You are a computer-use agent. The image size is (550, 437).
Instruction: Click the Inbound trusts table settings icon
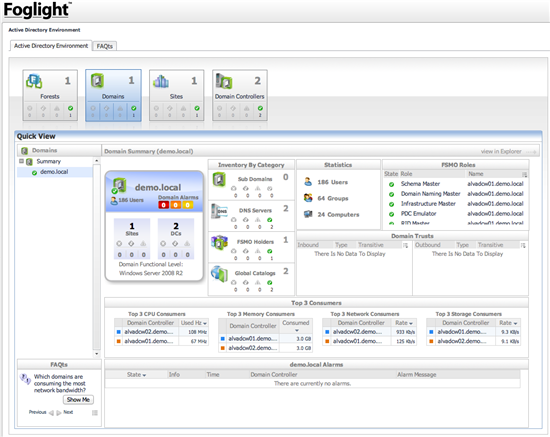pyautogui.click(x=405, y=245)
